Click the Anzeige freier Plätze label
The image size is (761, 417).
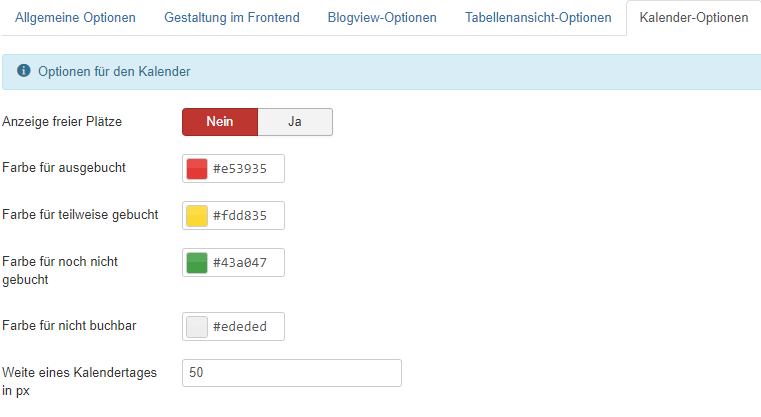click(62, 122)
